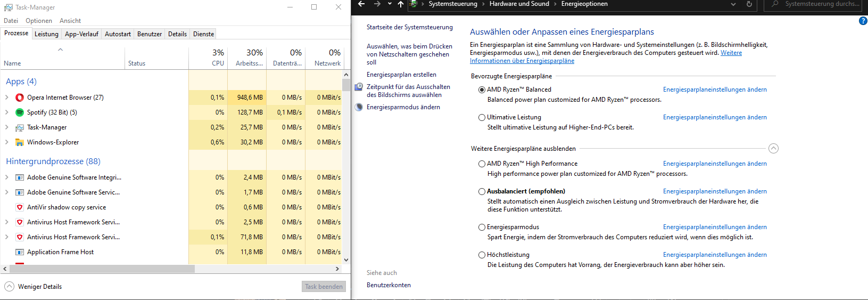The width and height of the screenshot is (868, 300).
Task: Expand Task-Manager process row
Action: click(6, 127)
